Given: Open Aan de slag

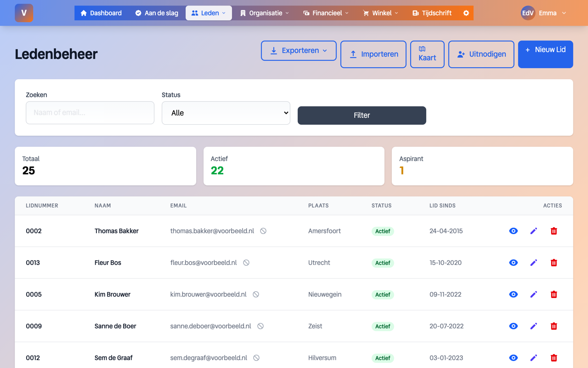Looking at the screenshot, I should [157, 13].
